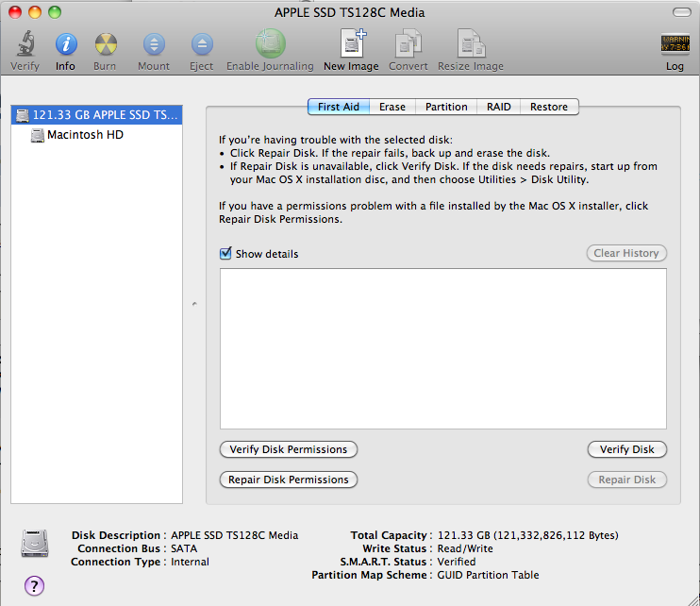The width and height of the screenshot is (700, 606).
Task: Open the RAID tab
Action: point(499,107)
